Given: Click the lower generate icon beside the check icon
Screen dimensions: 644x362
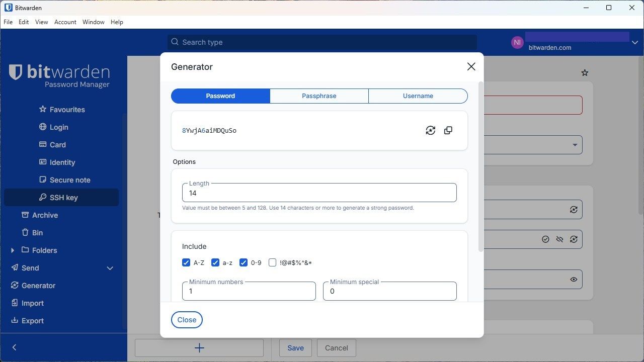Looking at the screenshot, I should point(574,239).
